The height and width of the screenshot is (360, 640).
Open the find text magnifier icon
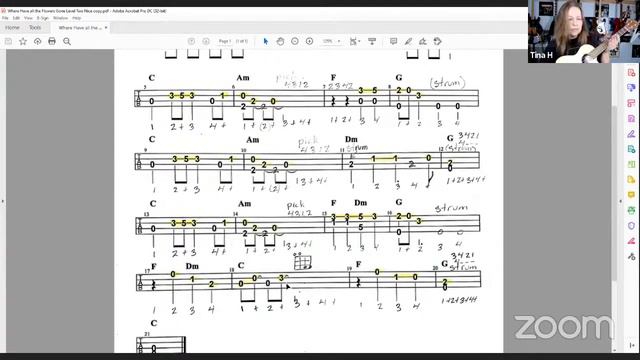(x=67, y=41)
